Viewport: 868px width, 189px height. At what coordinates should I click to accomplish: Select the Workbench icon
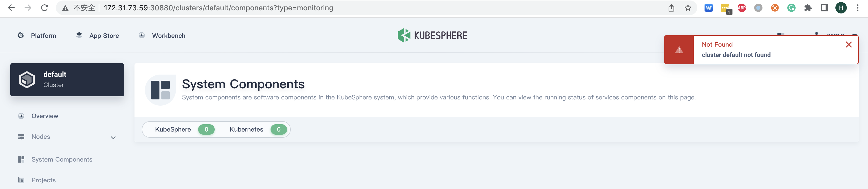142,35
